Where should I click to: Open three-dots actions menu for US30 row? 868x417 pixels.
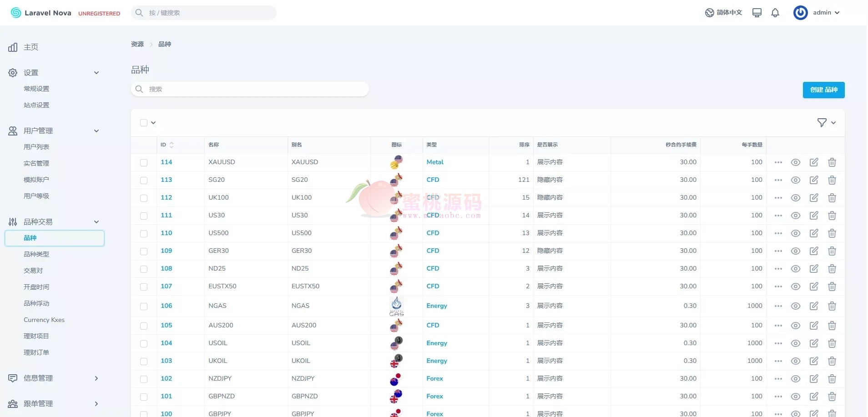pyautogui.click(x=778, y=216)
